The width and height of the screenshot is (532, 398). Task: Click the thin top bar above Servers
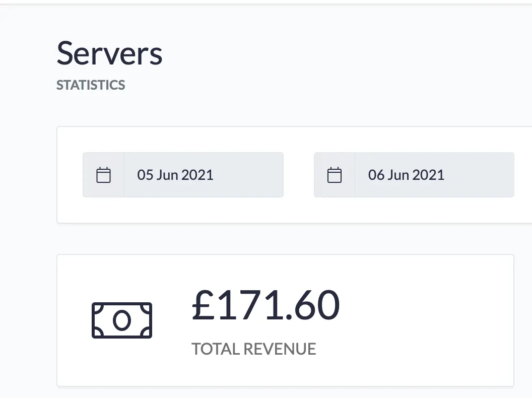(x=266, y=2)
